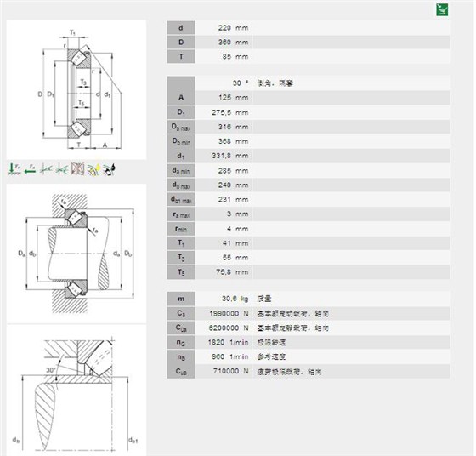Image resolution: width=476 pixels, height=456 pixels.
Task: Click the Chinese description beside 710000 N
Action: click(x=289, y=371)
